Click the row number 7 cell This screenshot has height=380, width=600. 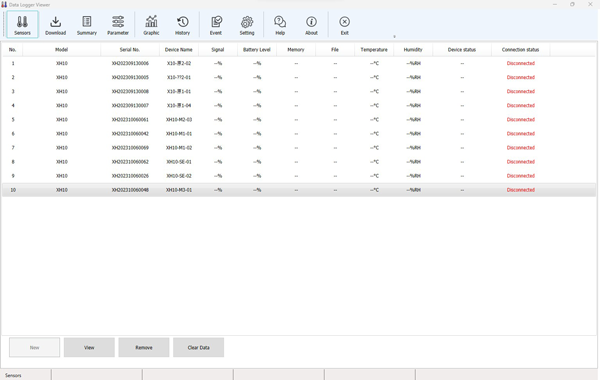13,148
